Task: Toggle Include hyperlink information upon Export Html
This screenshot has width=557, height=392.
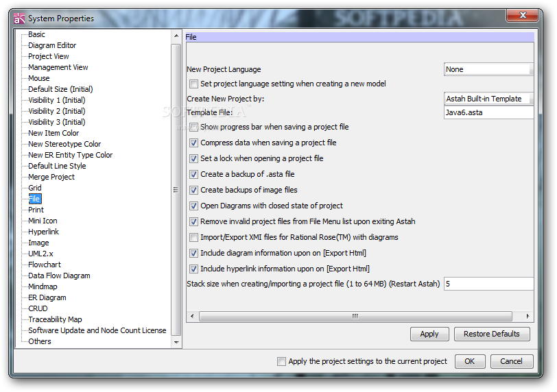Action: pos(193,269)
